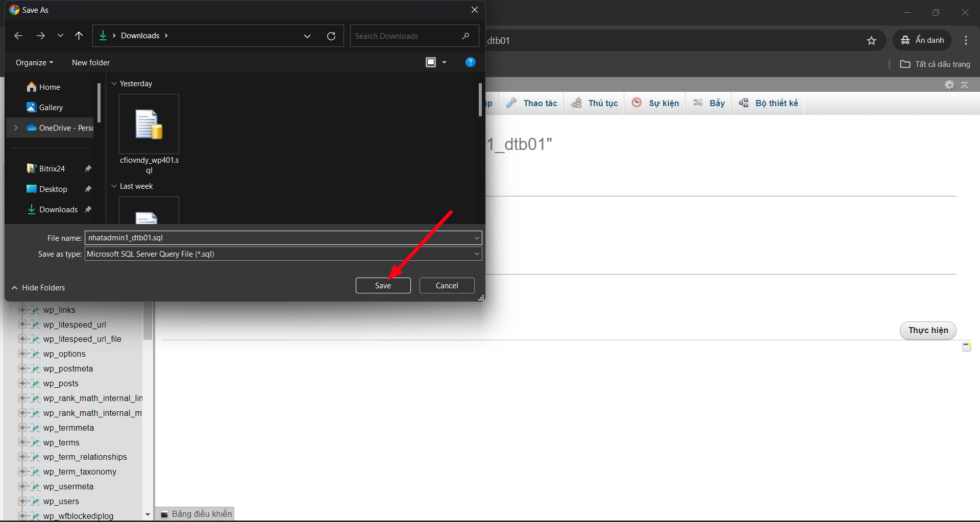The height and width of the screenshot is (522, 980).
Task: Open the wp_termmeta table
Action: [x=68, y=428]
